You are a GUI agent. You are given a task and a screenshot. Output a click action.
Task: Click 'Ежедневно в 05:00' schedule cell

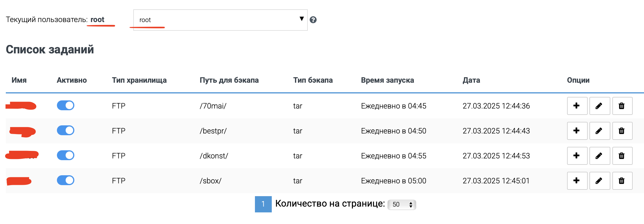(394, 181)
